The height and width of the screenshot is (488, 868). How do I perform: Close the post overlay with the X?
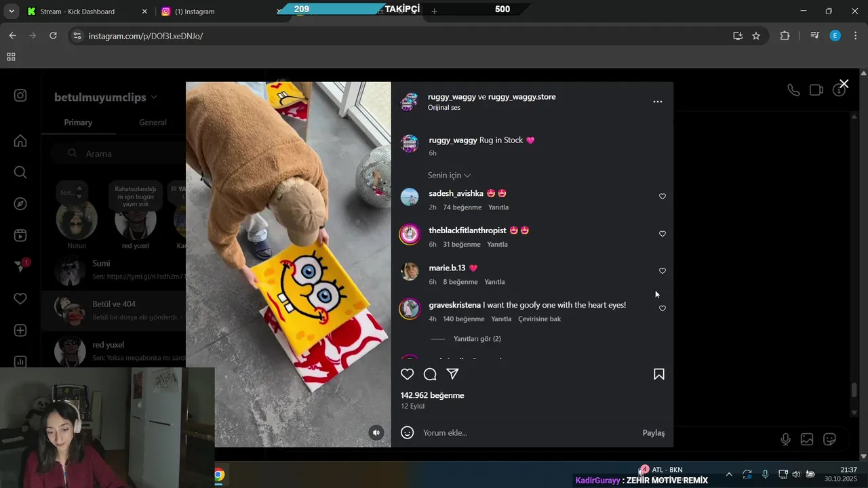[844, 84]
